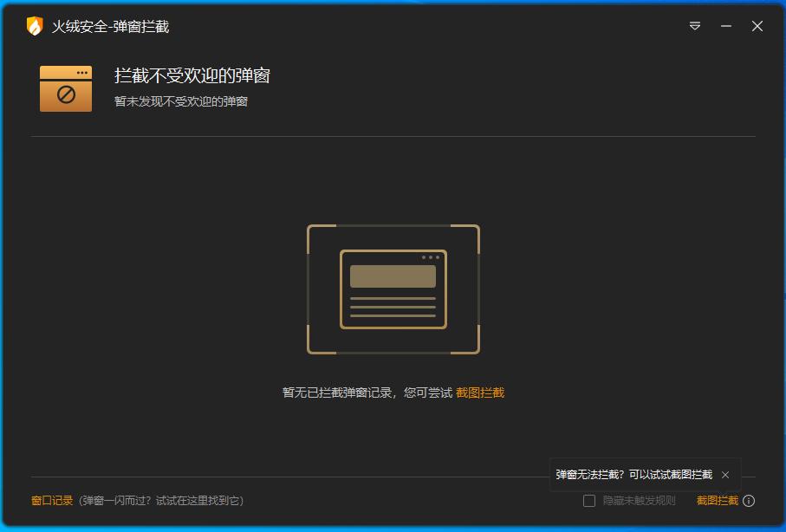786x532 pixels.
Task: Start screenshot blocking with 截图拦截 button
Action: coord(718,501)
